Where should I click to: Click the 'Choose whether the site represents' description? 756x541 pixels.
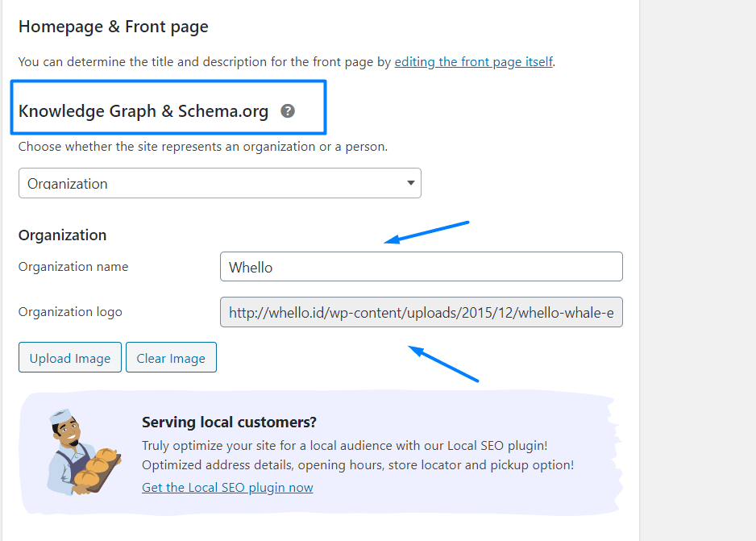coord(203,147)
